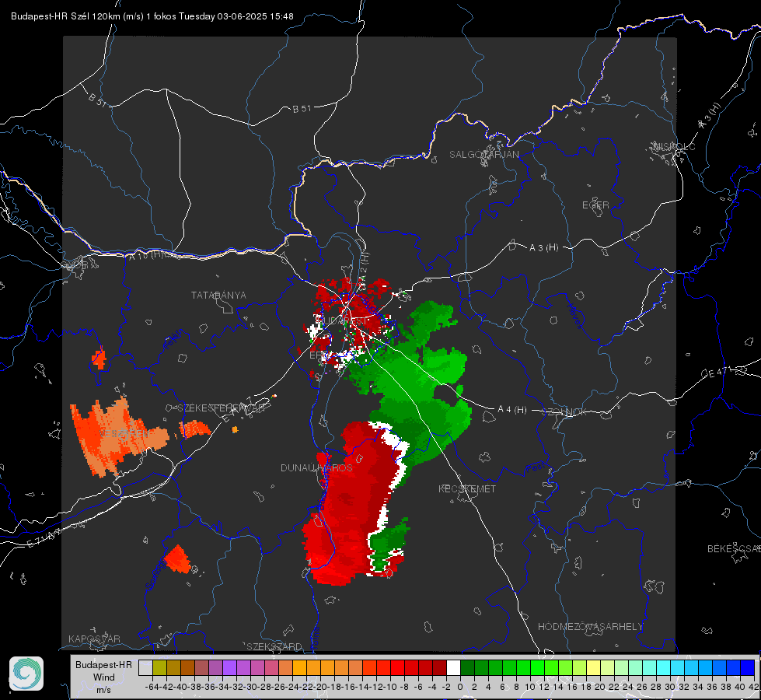
Task: Pick the amber swatch between -24 and -22
Action: coord(299,667)
